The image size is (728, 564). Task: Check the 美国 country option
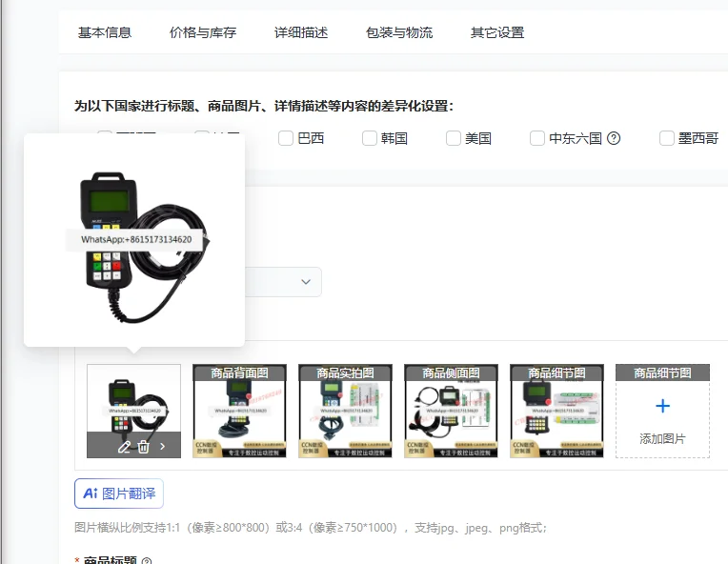(x=454, y=138)
